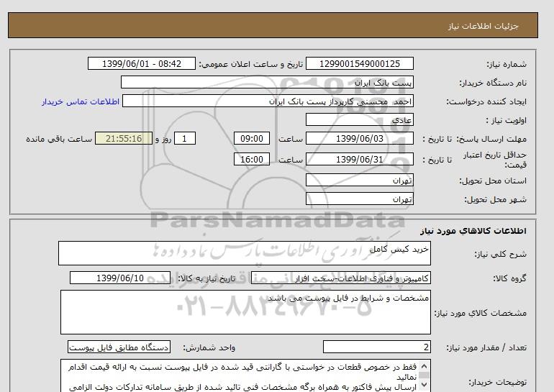Click the label توضیحات خریدار
This screenshot has height=392, width=554.
pyautogui.click(x=497, y=382)
